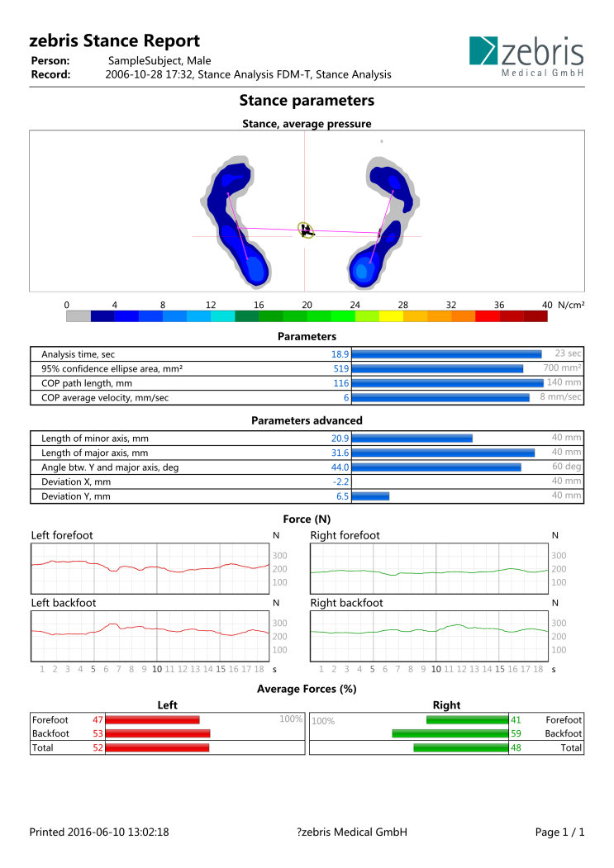The image size is (614, 868).
Task: Click the center of pressure ellipse marker
Action: pyautogui.click(x=305, y=230)
